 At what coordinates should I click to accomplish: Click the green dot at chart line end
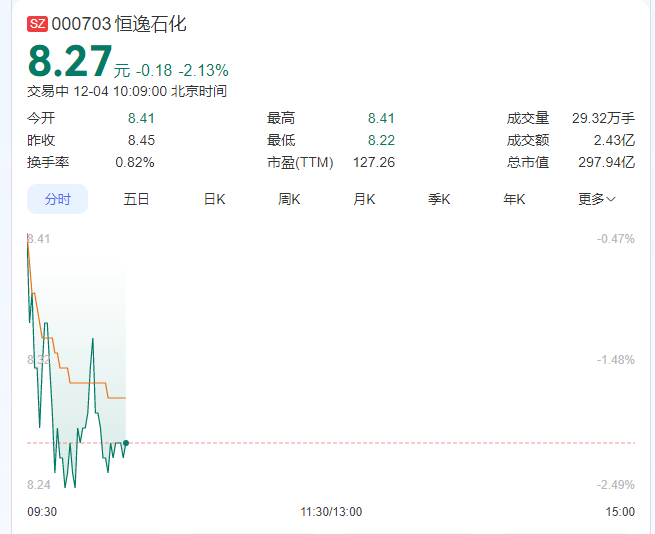coord(125,442)
